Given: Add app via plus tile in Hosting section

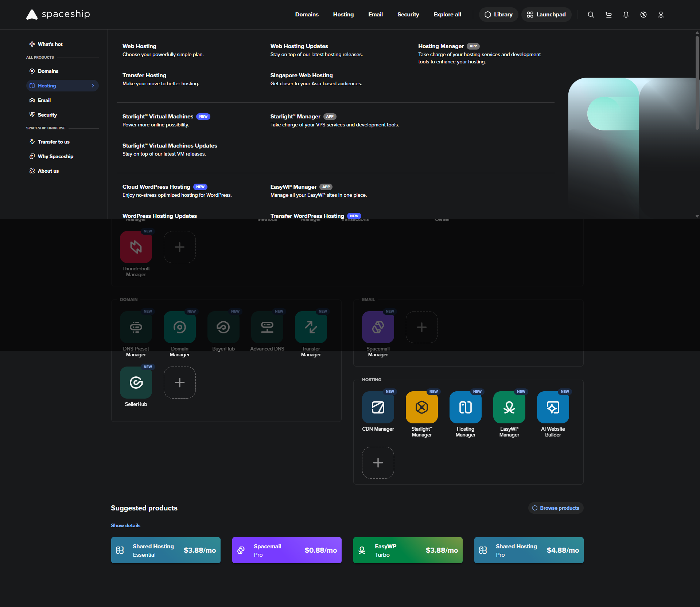Looking at the screenshot, I should [x=378, y=462].
